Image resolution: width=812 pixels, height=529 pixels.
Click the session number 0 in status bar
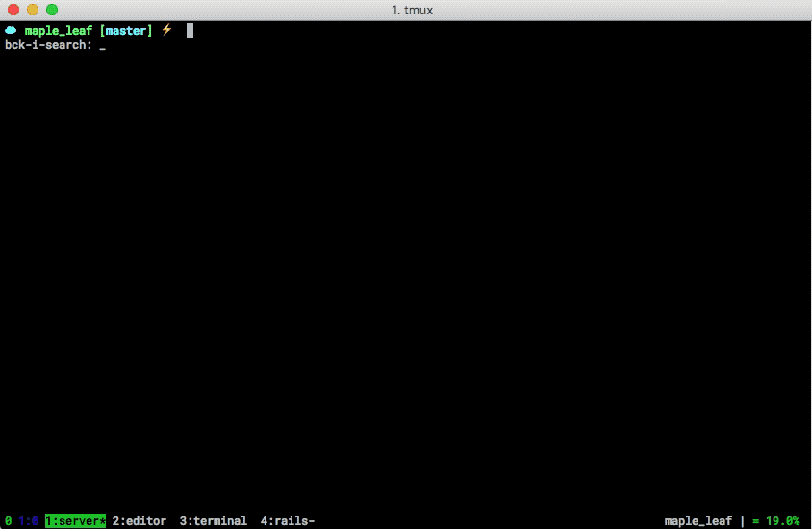9,520
